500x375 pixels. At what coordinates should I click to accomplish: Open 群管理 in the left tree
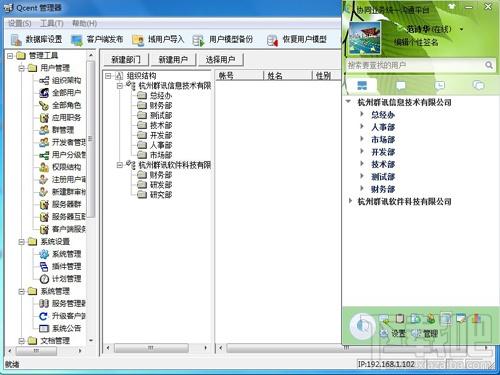(57, 130)
